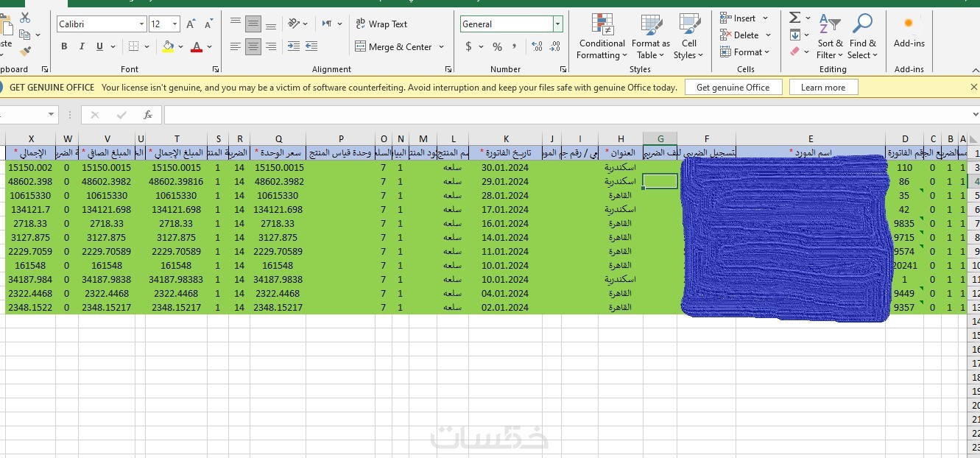Open the Name Box dropdown
The width and height of the screenshot is (980, 458).
coord(51,115)
